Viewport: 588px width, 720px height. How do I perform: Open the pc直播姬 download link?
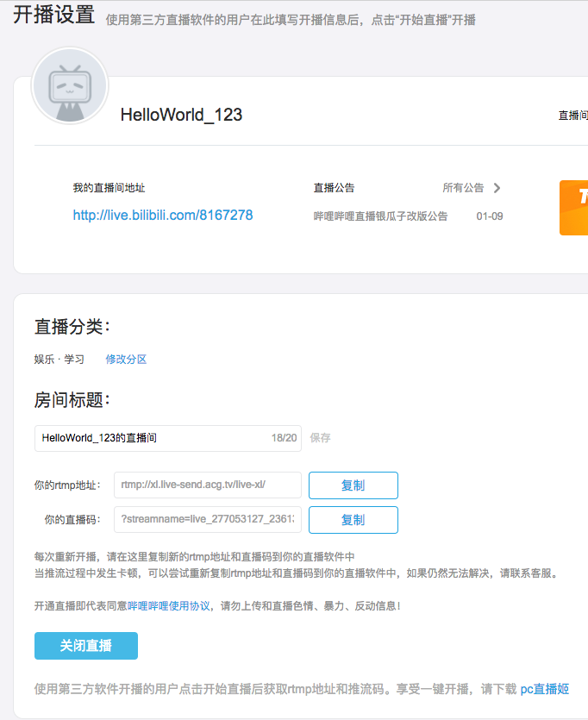[x=544, y=689]
